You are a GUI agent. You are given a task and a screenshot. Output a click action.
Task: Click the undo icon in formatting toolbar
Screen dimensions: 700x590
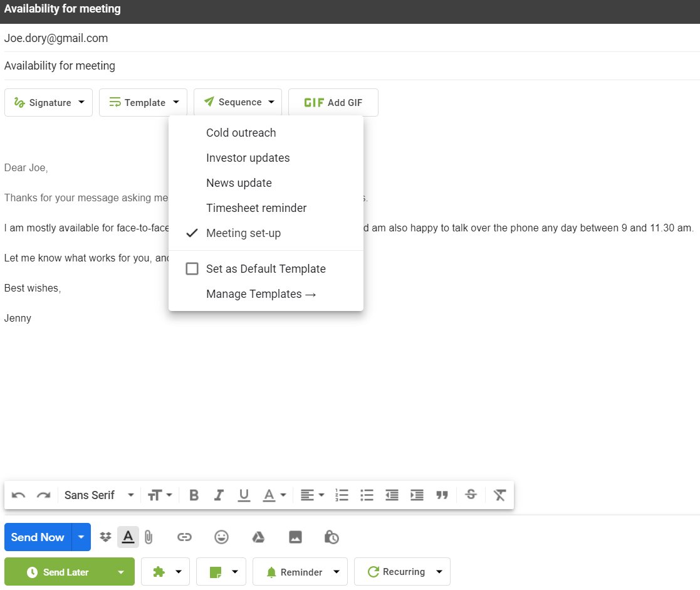pyautogui.click(x=18, y=495)
